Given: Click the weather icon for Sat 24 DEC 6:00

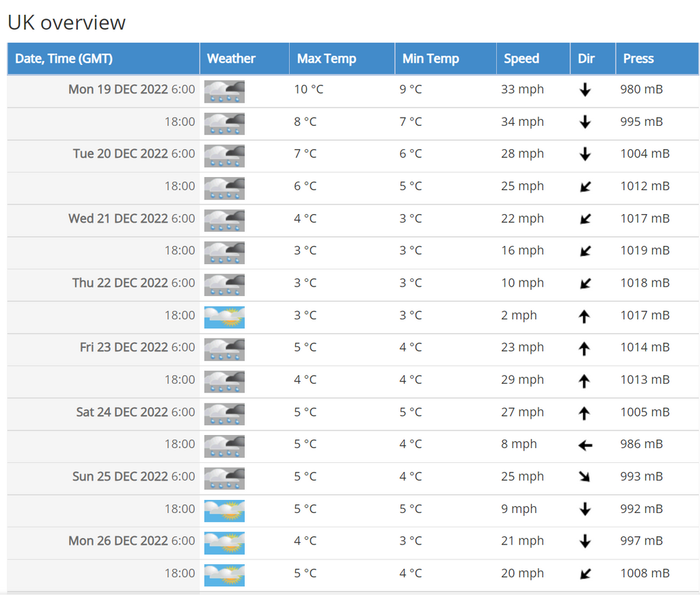Looking at the screenshot, I should click(224, 414).
